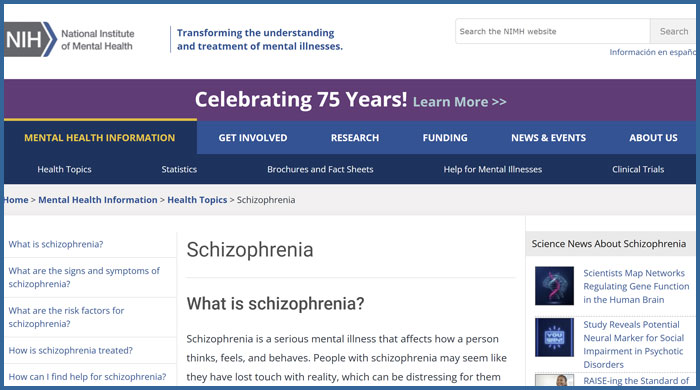The width and height of the screenshot is (700, 390).
Task: Click inside the NIMH search field
Action: [x=552, y=31]
